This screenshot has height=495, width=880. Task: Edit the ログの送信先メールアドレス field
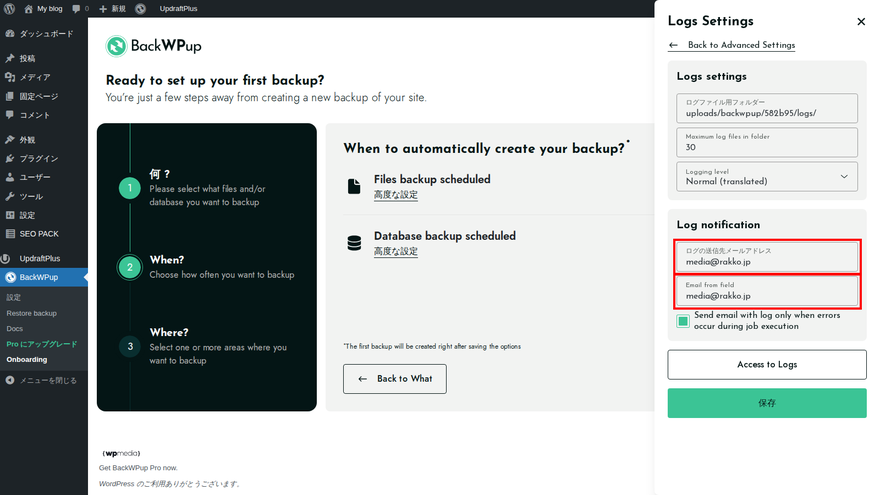tap(767, 257)
